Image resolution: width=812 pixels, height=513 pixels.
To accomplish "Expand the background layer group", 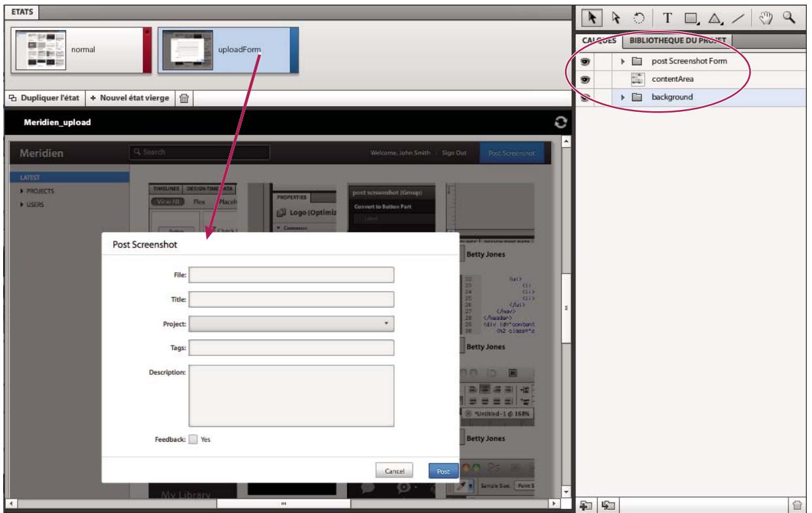I will pyautogui.click(x=623, y=97).
